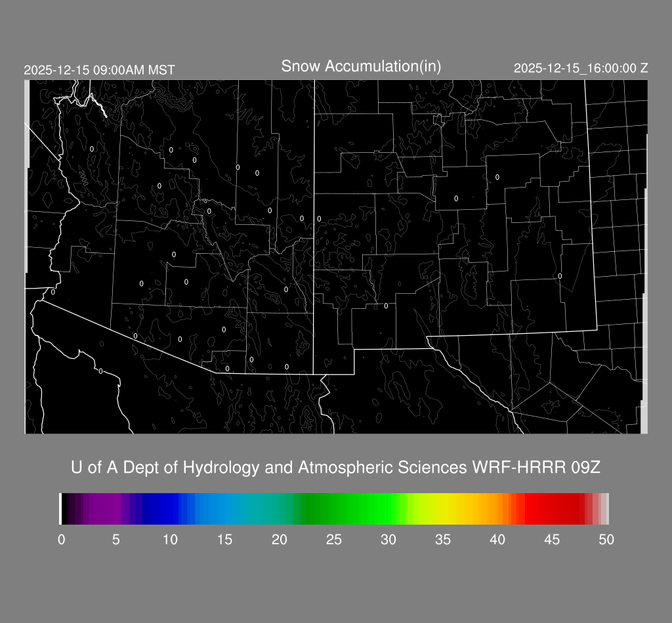Click the 25 label under the color bar
This screenshot has height=623, width=672.
tap(333, 540)
